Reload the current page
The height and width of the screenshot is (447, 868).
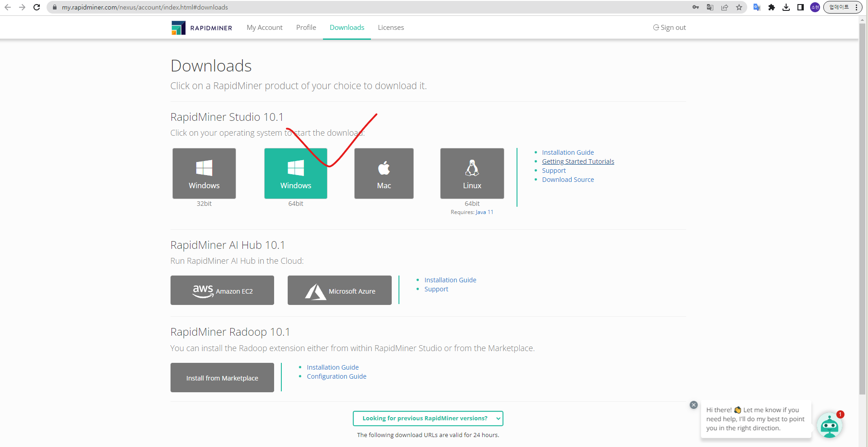coord(37,7)
